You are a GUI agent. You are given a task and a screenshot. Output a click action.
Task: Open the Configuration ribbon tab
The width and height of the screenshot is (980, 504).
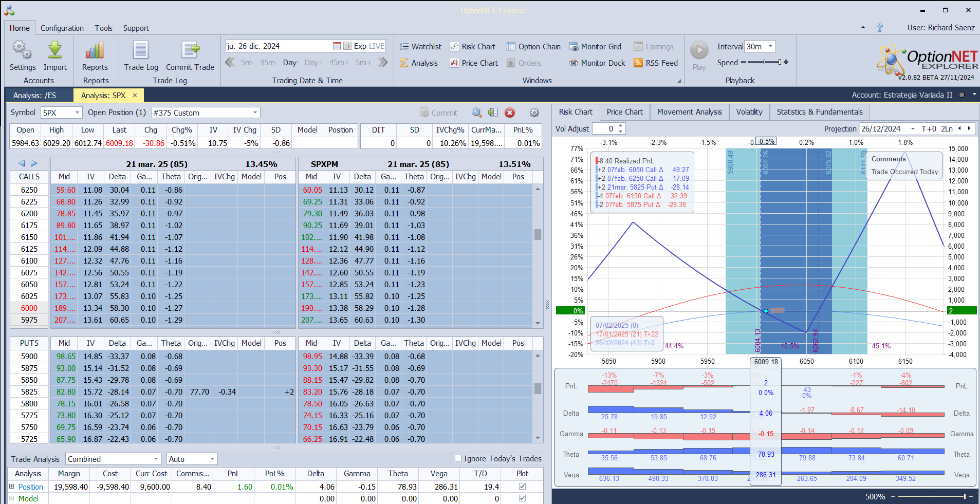tap(62, 28)
